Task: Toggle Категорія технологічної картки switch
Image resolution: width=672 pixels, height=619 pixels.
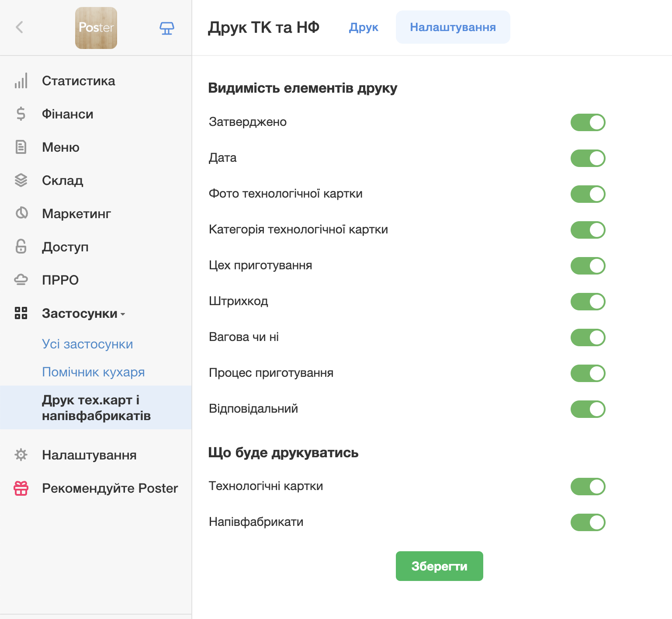Action: point(588,230)
